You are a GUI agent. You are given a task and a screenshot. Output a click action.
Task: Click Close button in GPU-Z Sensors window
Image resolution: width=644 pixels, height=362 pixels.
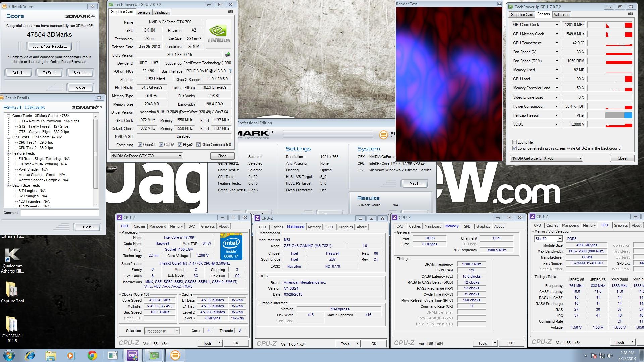(622, 158)
